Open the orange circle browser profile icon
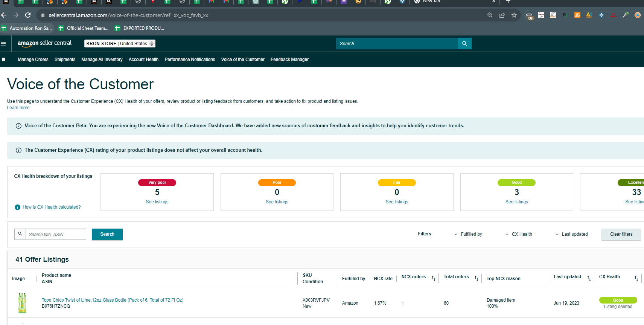 pos(638,15)
